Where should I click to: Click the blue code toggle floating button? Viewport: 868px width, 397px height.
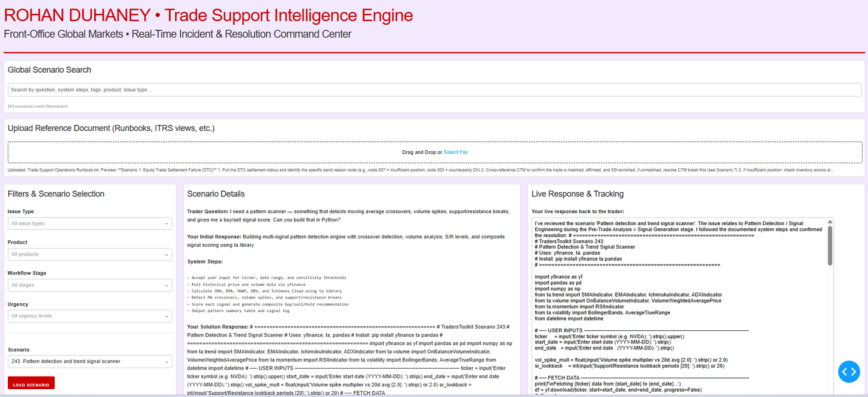(849, 372)
